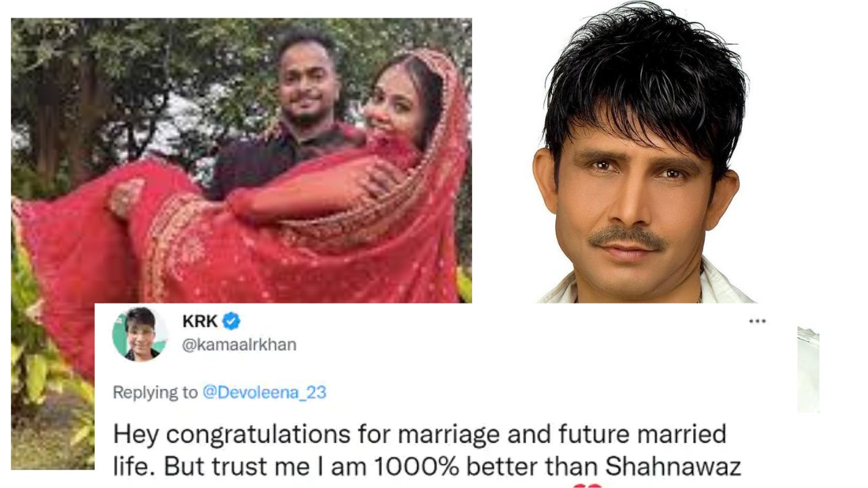The height and width of the screenshot is (488, 868).
Task: Click the blue verified badge beside KRK
Action: (231, 321)
